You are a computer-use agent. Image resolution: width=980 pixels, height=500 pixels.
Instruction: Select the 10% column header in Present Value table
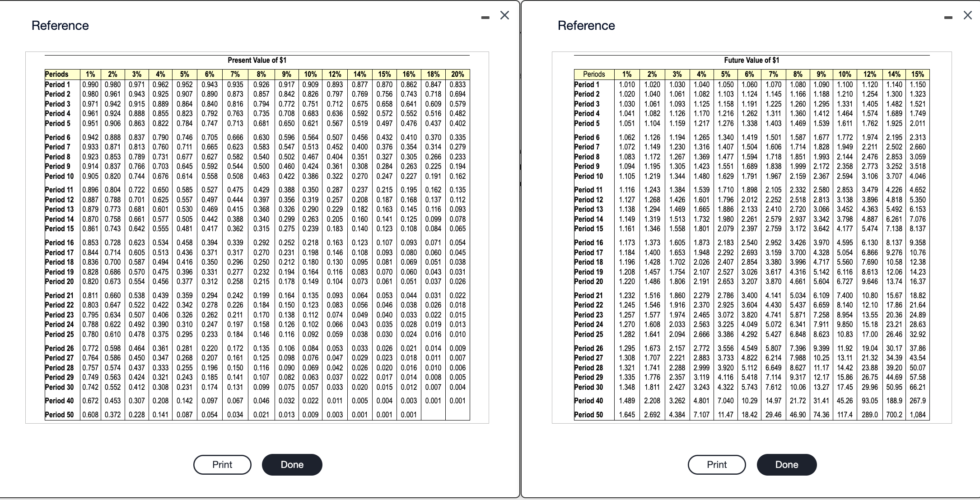tap(310, 74)
